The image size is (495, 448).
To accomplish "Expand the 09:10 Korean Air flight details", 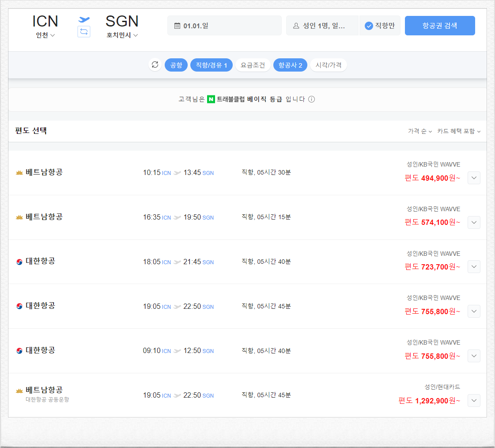I will pos(474,356).
